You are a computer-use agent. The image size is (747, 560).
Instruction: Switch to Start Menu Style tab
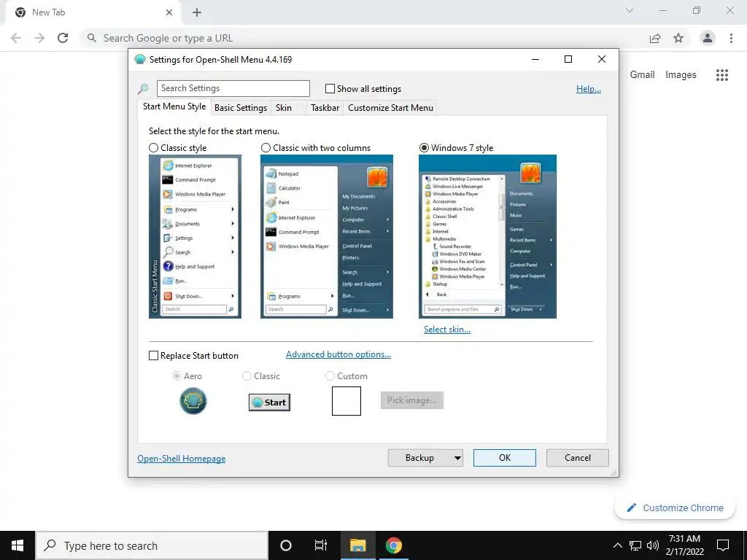tap(174, 106)
